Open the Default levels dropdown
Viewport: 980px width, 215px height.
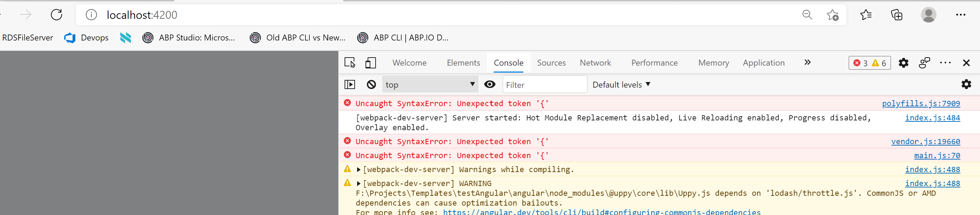(621, 84)
